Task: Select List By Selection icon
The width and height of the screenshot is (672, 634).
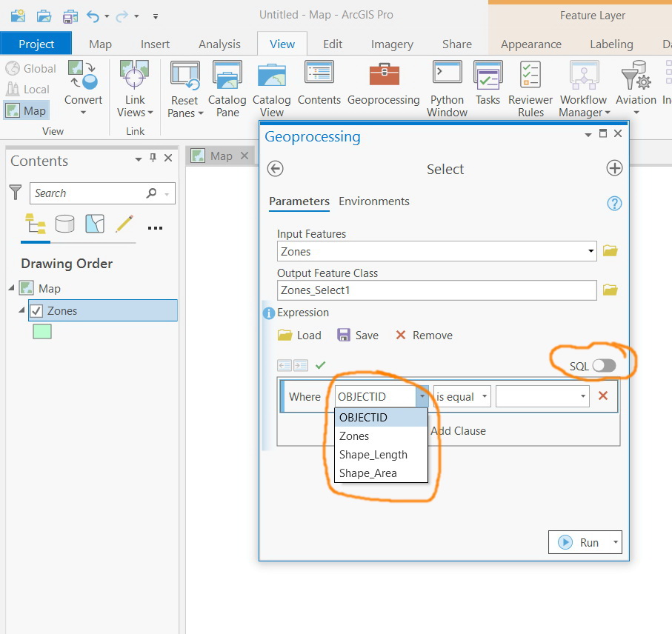Action: tap(95, 224)
